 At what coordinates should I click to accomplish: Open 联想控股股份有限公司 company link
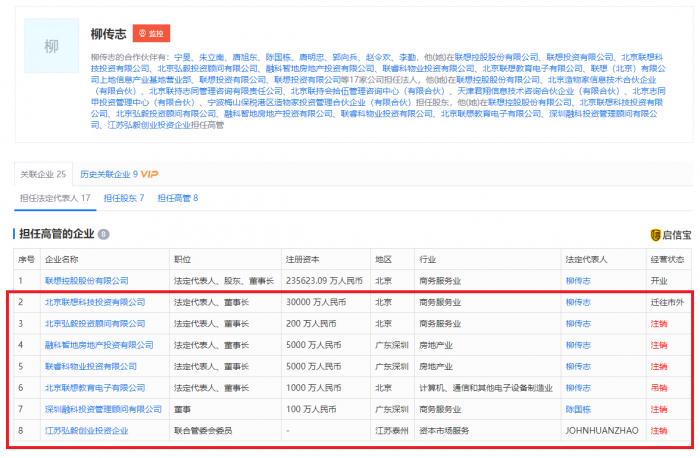tap(87, 281)
